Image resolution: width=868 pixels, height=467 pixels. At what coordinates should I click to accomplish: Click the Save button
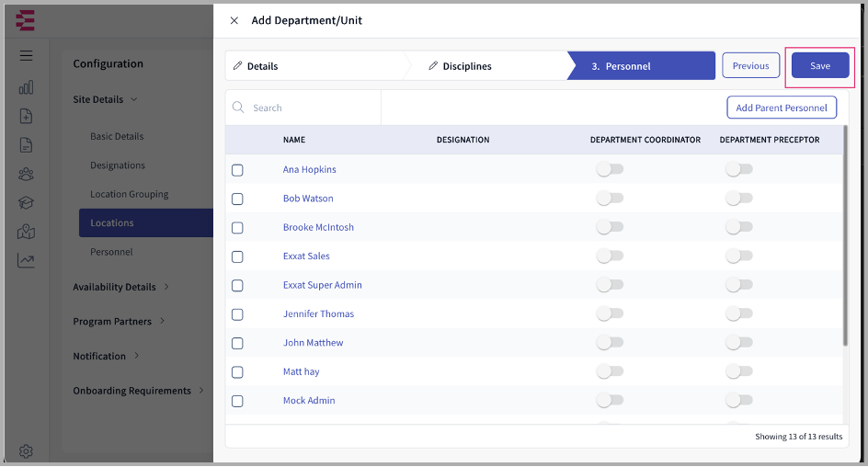819,66
